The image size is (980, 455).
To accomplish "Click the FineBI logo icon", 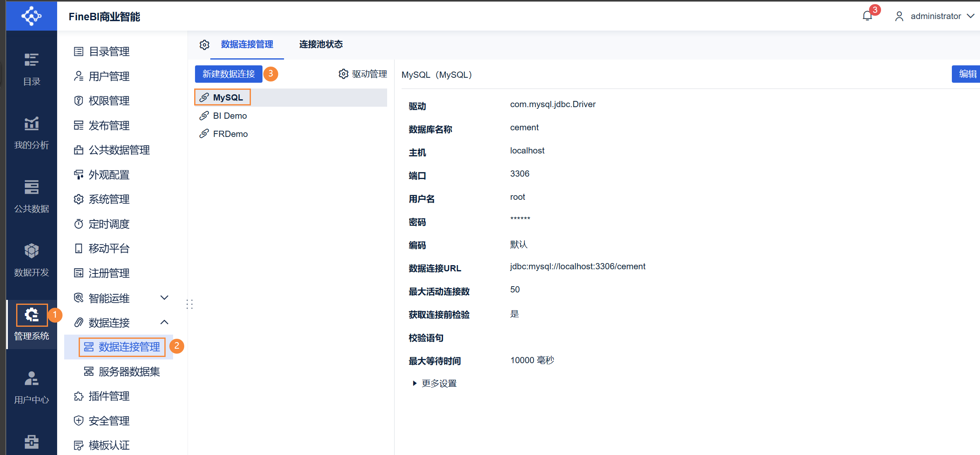I will click(31, 16).
